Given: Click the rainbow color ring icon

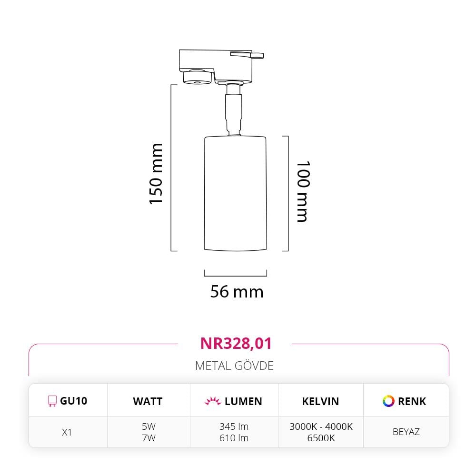Looking at the screenshot, I should [x=388, y=401].
